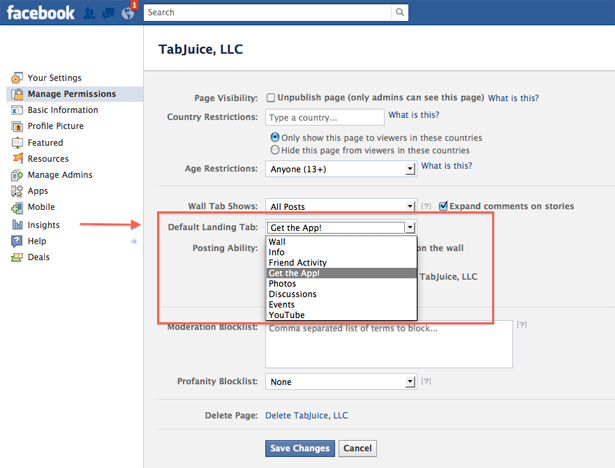Choose Info from landing tab list
This screenshot has height=468, width=615.
point(341,252)
